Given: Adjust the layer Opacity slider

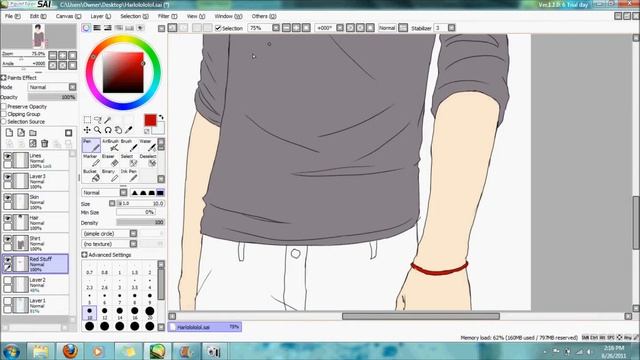Looking at the screenshot, I should coord(52,97).
